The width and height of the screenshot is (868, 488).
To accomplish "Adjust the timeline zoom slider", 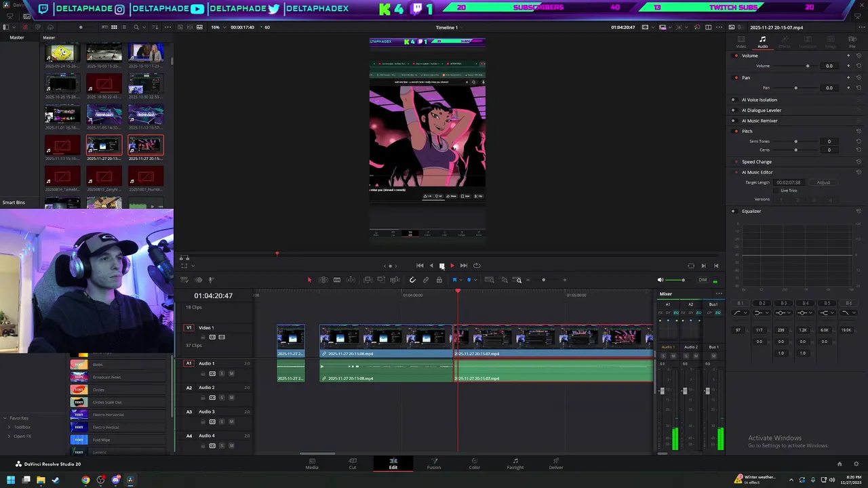I will (x=543, y=280).
